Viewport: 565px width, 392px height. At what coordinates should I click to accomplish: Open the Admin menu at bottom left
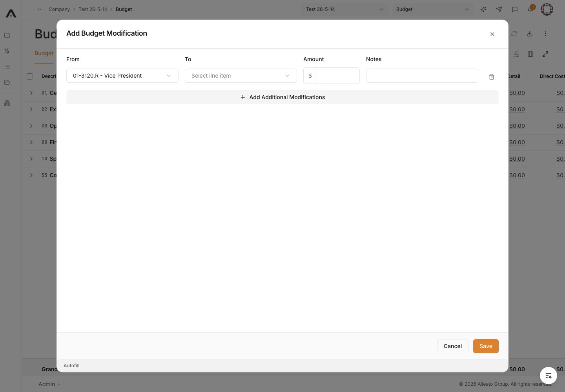click(49, 384)
